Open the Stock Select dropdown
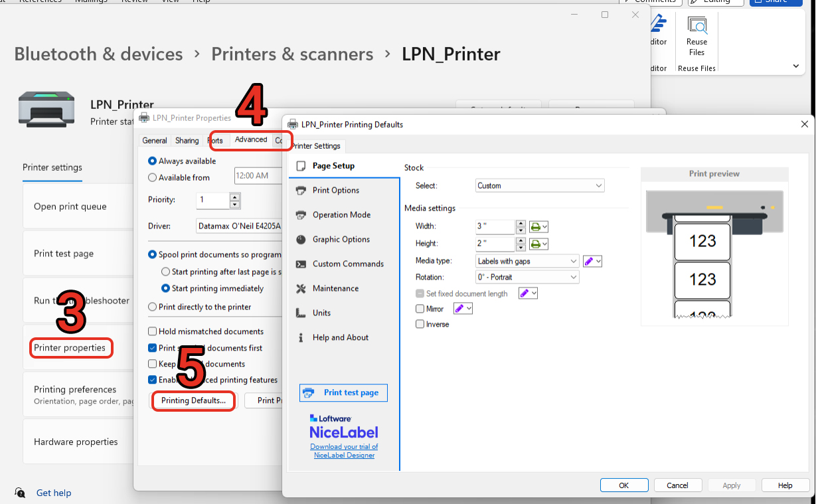816x504 pixels. click(539, 185)
